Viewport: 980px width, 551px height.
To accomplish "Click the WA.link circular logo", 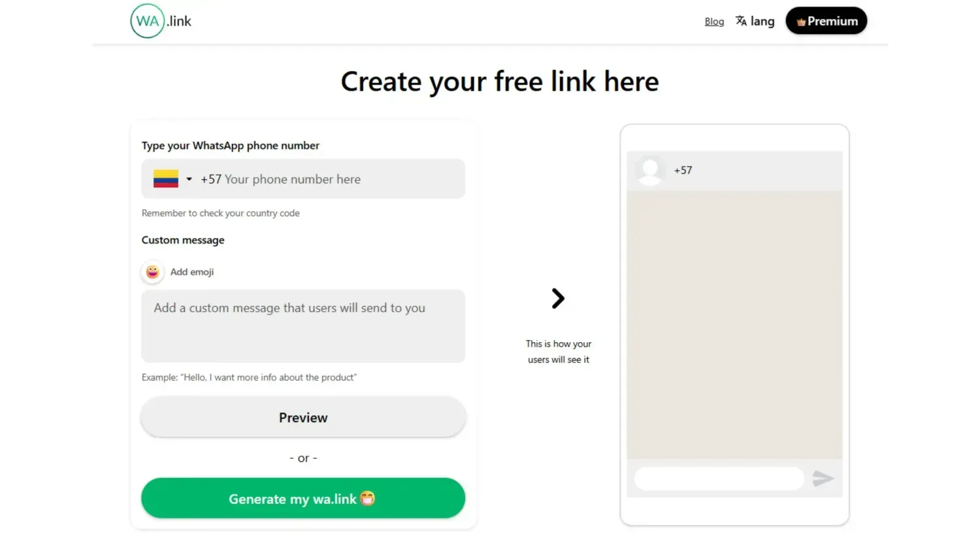I will [148, 21].
